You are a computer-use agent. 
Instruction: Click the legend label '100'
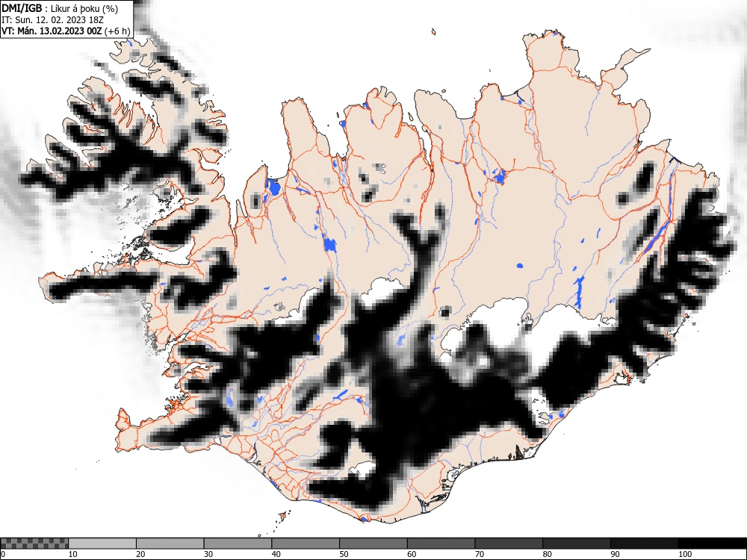coord(684,554)
